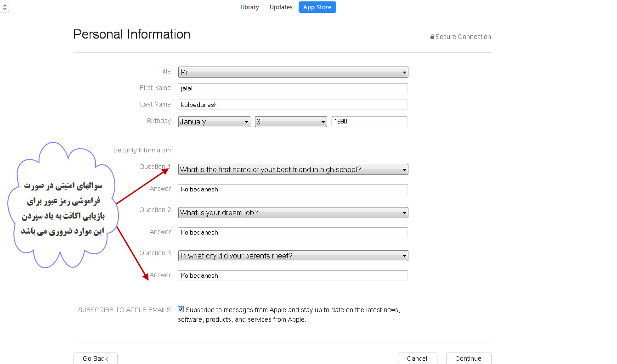617x364 pixels.
Task: Open the Updates tab
Action: pos(281,7)
